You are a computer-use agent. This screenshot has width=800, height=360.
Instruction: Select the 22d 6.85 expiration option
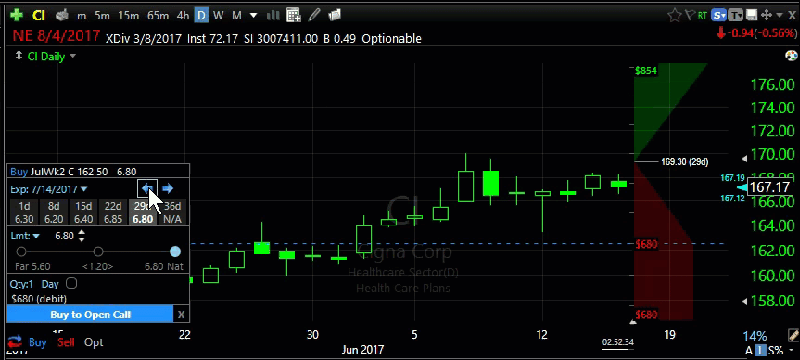[x=113, y=213]
